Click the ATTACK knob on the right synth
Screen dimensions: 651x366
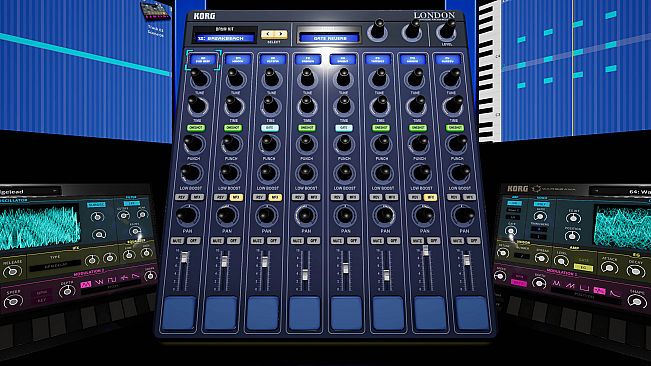pyautogui.click(x=610, y=268)
